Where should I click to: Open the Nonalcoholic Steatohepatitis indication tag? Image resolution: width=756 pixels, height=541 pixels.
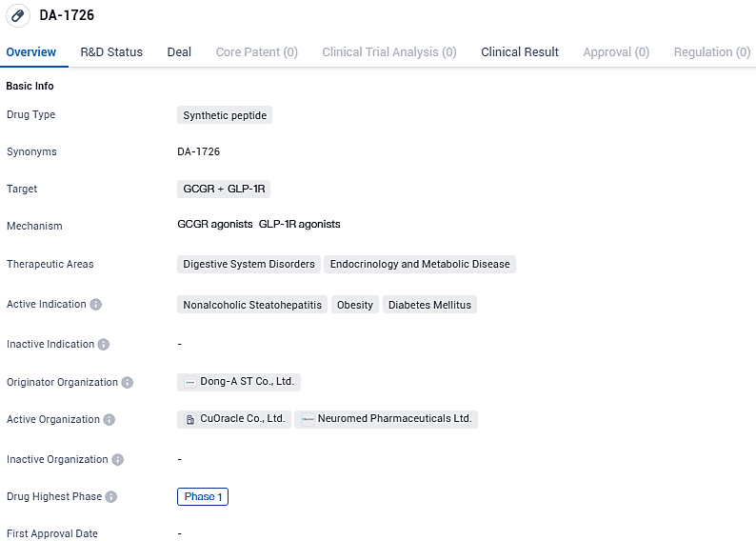tap(252, 305)
